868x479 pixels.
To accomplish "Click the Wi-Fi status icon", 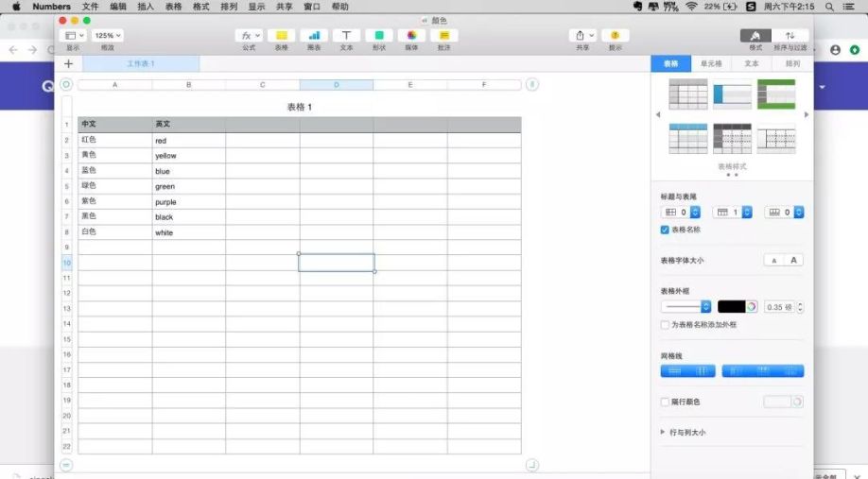I will [x=691, y=7].
